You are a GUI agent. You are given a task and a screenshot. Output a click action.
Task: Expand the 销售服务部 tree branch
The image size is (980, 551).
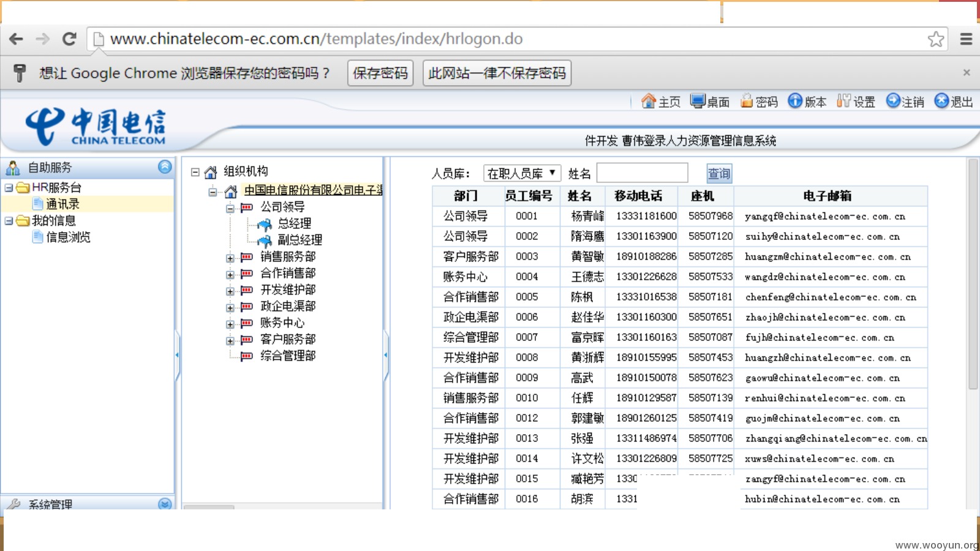click(230, 258)
